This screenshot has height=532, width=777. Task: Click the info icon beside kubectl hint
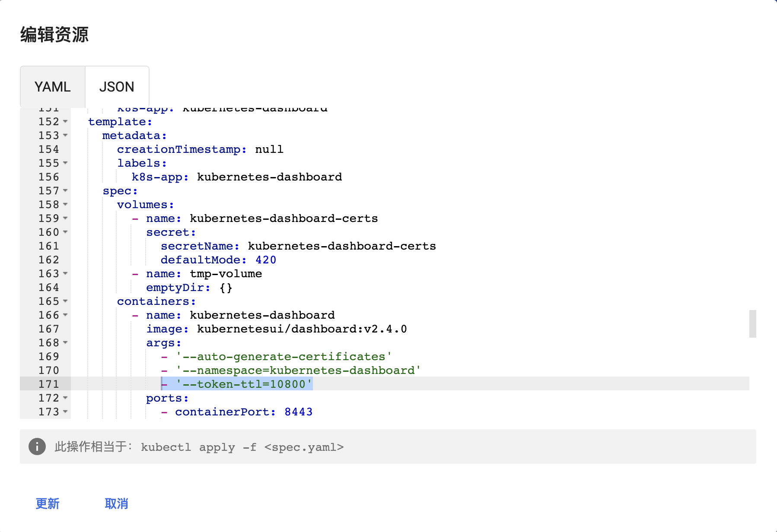coord(37,446)
